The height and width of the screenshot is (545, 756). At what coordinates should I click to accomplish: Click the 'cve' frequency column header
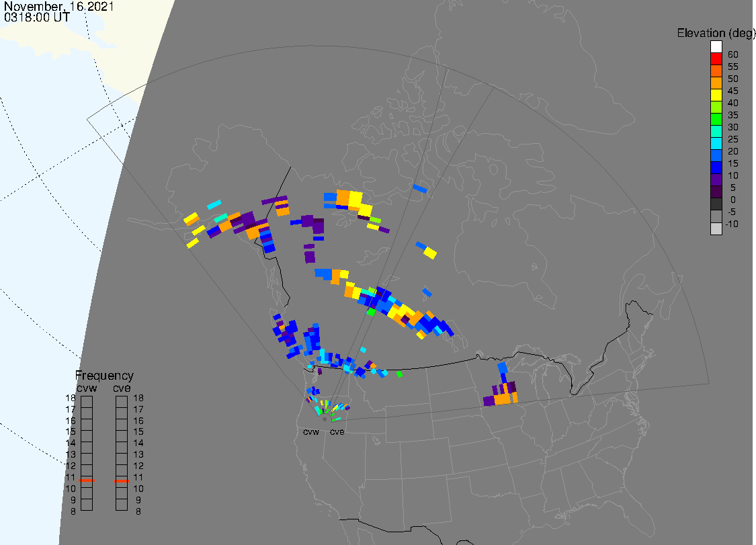point(122,388)
